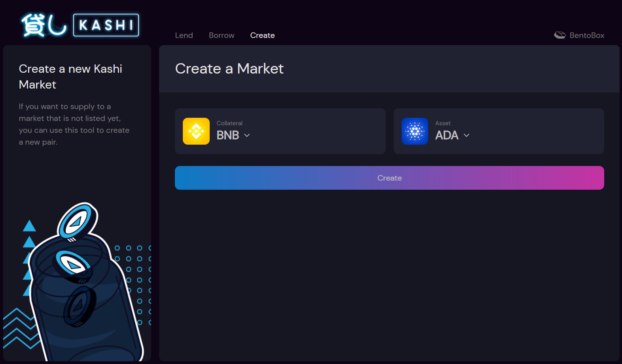Expand the BNB collateral chevron
622x364 pixels.
pos(247,135)
